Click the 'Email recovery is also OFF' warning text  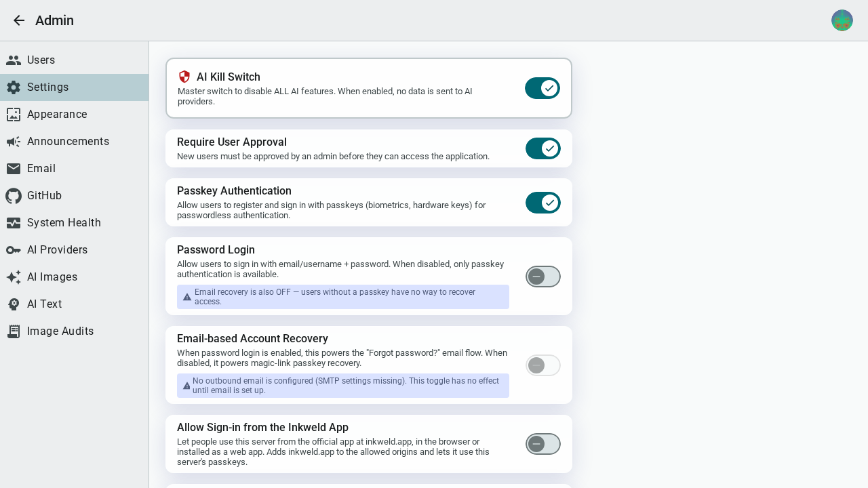point(335,297)
